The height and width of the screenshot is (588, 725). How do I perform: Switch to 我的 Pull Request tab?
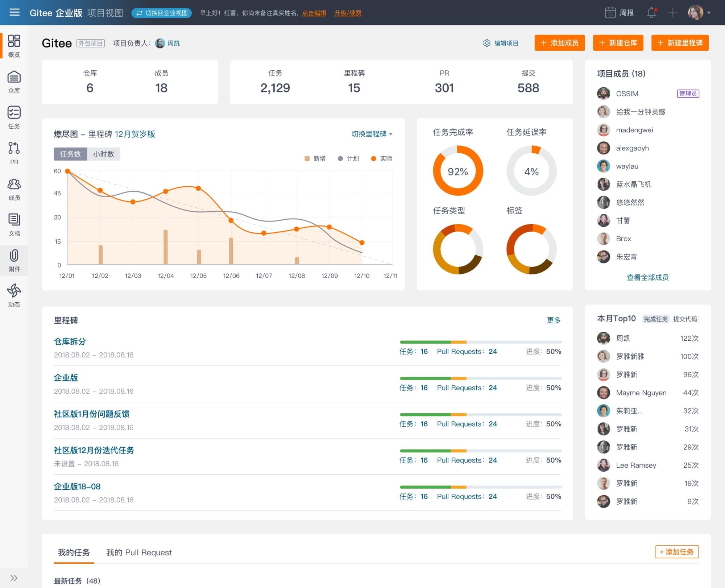click(139, 552)
